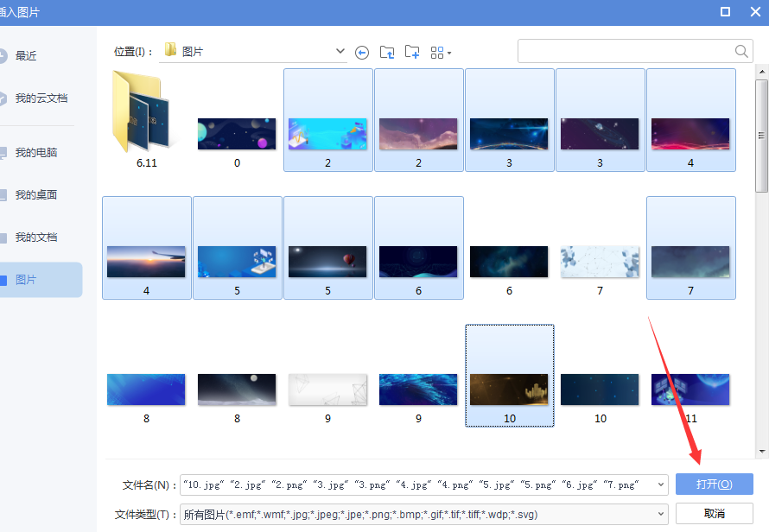Open 我的文档 in sidebar
Viewport: 769px width, 532px height.
pyautogui.click(x=35, y=237)
